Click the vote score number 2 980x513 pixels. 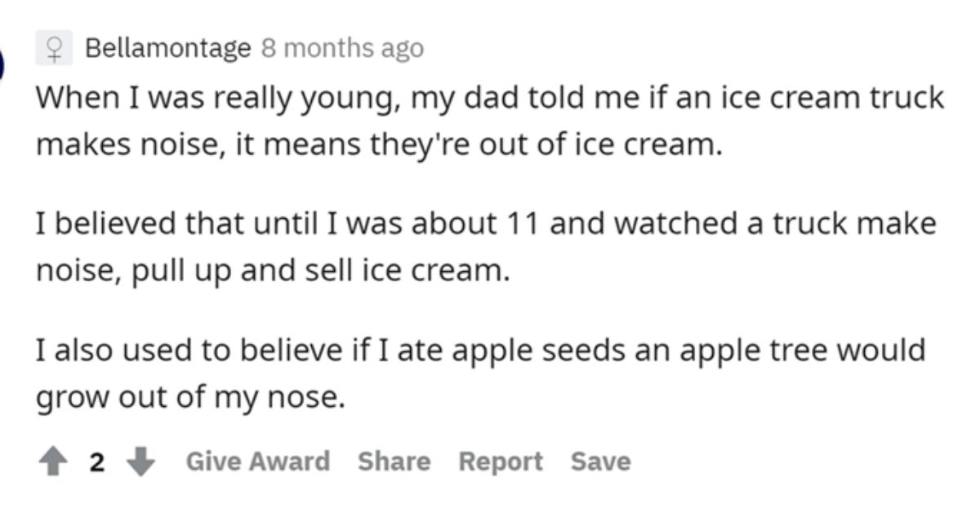pos(97,463)
